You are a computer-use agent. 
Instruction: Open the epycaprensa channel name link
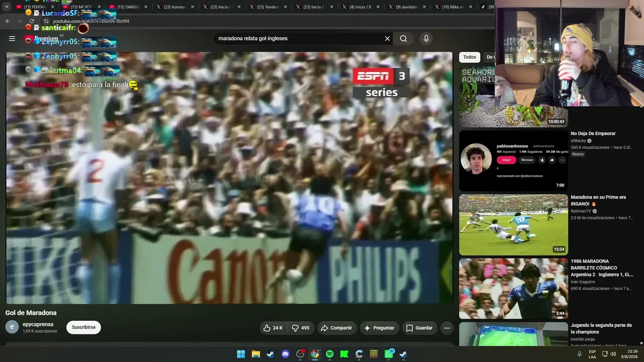[x=38, y=325]
